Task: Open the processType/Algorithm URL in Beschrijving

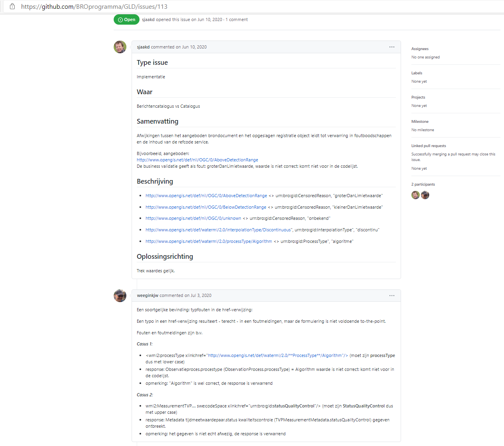Action: coord(209,241)
